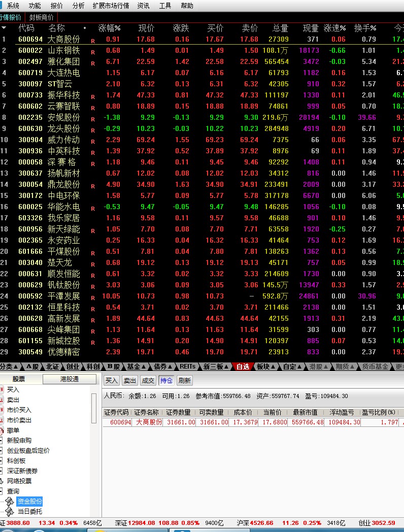
Task: Select 卖出 in the trading tree
Action: (13, 400)
